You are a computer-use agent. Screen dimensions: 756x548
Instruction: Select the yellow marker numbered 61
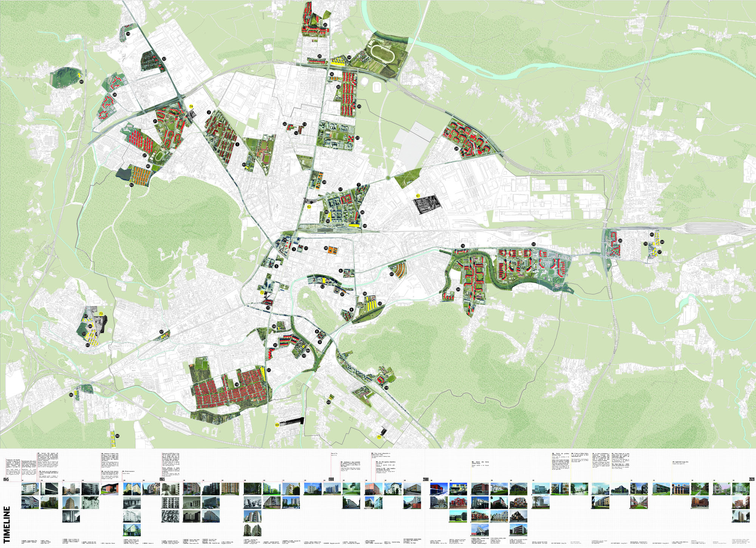coord(418,196)
